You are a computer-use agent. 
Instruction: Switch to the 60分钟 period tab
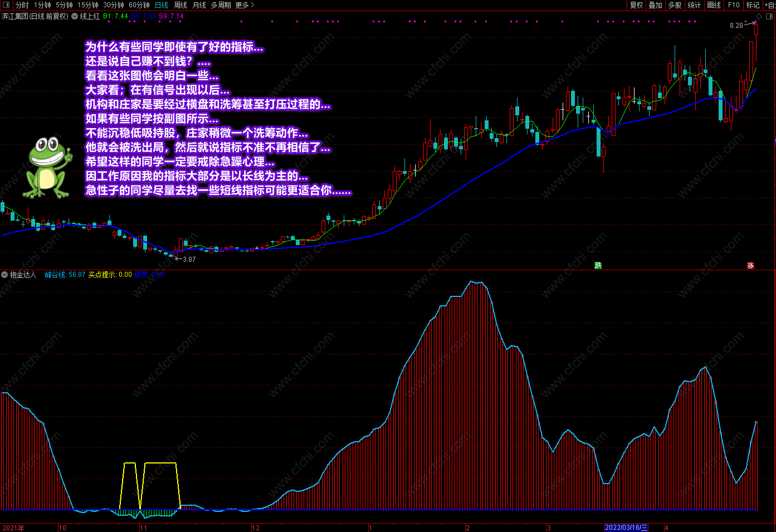139,5
